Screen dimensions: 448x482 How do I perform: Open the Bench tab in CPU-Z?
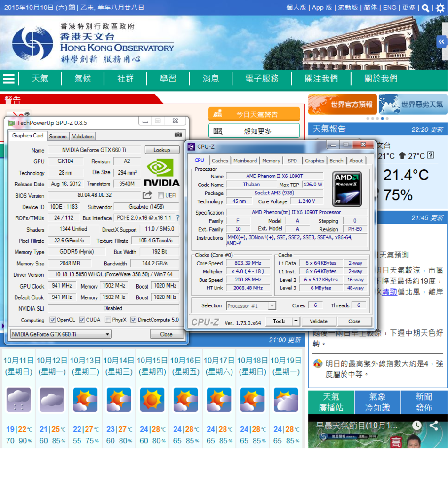[x=336, y=161]
